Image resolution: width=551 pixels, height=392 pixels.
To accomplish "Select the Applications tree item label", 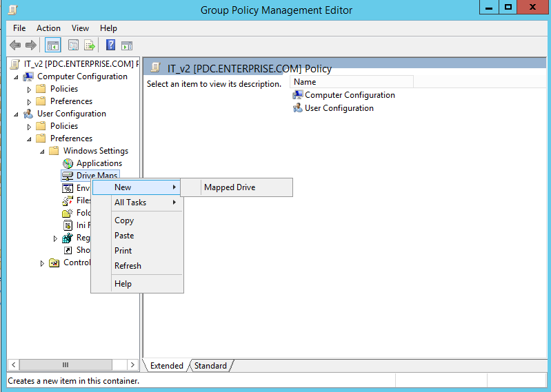I will tap(99, 163).
